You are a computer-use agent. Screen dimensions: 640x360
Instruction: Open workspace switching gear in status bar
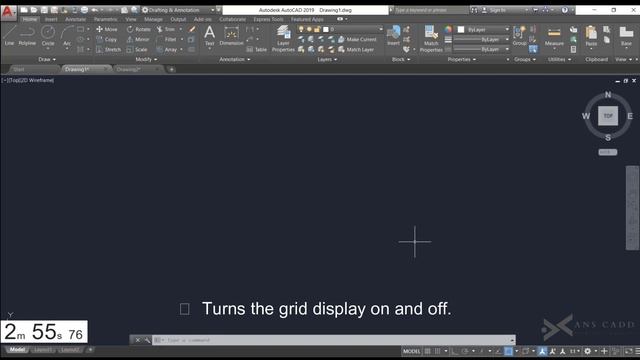click(588, 351)
